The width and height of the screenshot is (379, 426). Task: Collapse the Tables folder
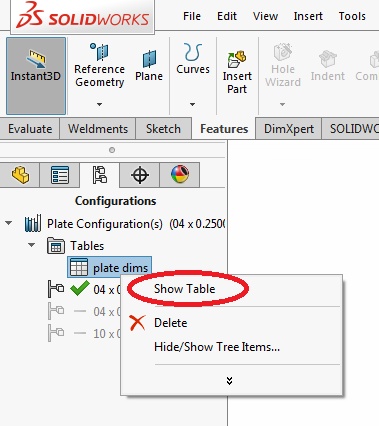click(32, 245)
